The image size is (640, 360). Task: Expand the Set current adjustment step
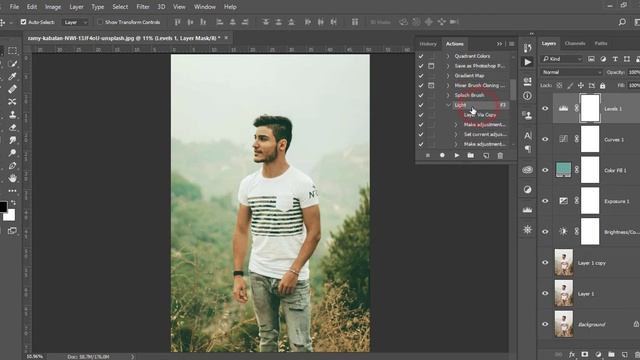click(456, 134)
